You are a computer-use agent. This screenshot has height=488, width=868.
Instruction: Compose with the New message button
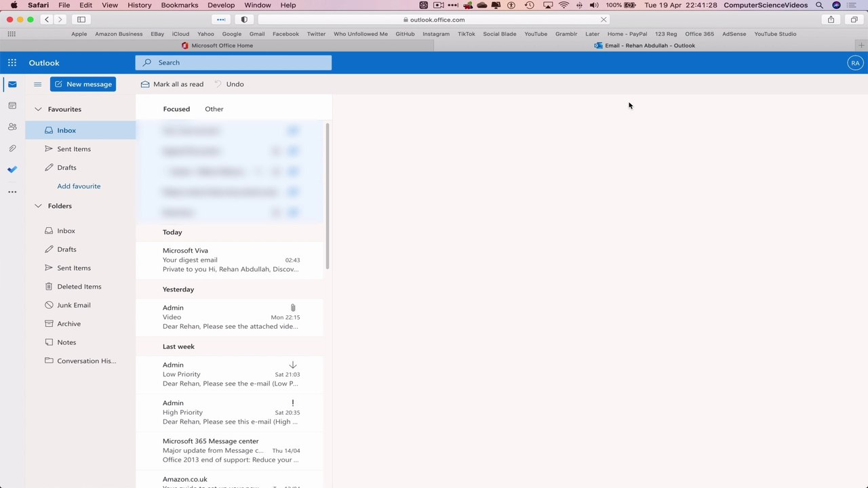(83, 84)
